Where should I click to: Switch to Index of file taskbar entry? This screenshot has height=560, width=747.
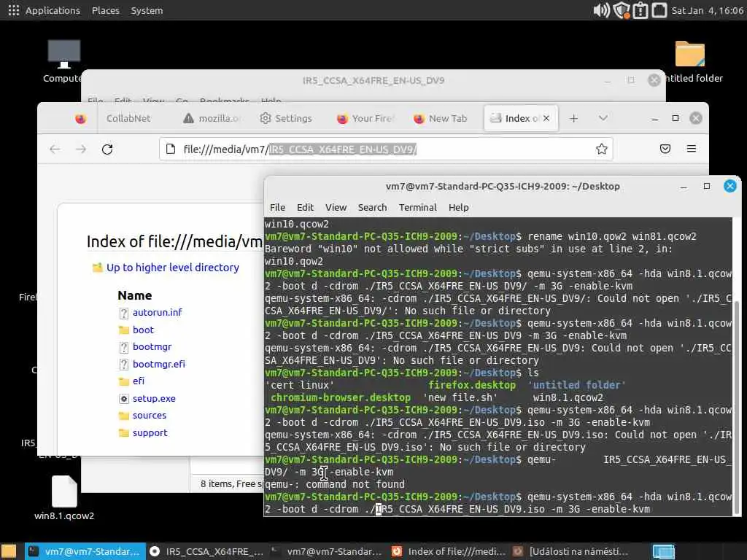click(x=449, y=551)
